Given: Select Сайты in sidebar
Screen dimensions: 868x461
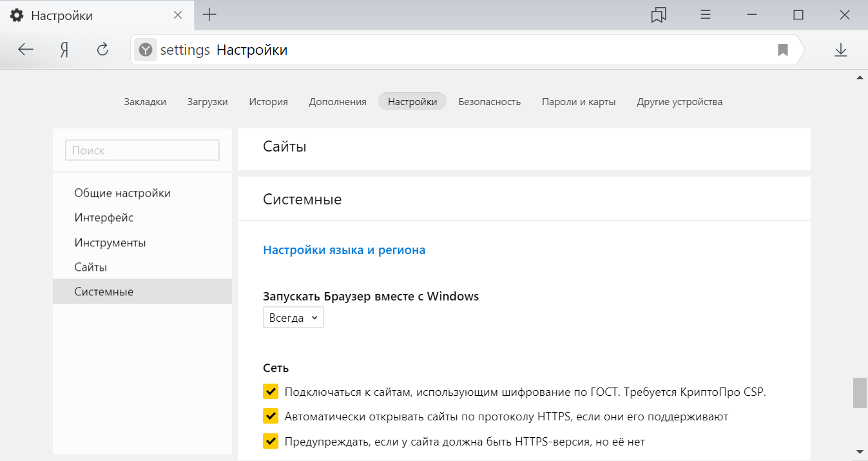Looking at the screenshot, I should [142, 267].
